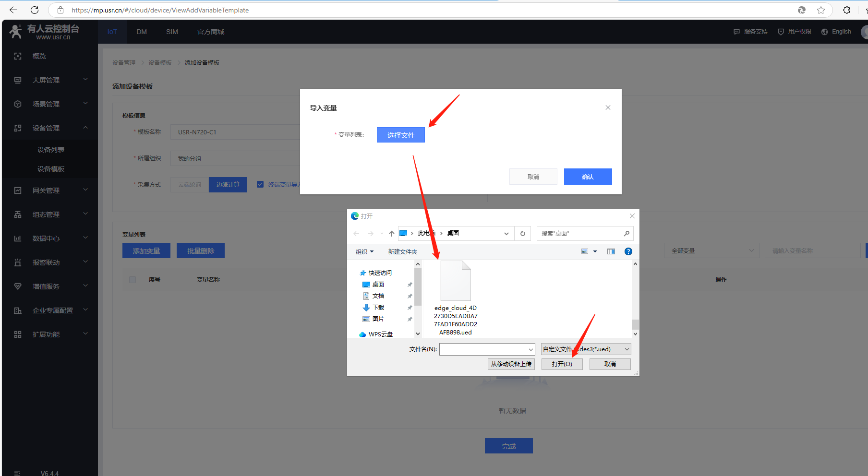
Task: Click the 扩展功能 grid icon
Action: (18, 334)
